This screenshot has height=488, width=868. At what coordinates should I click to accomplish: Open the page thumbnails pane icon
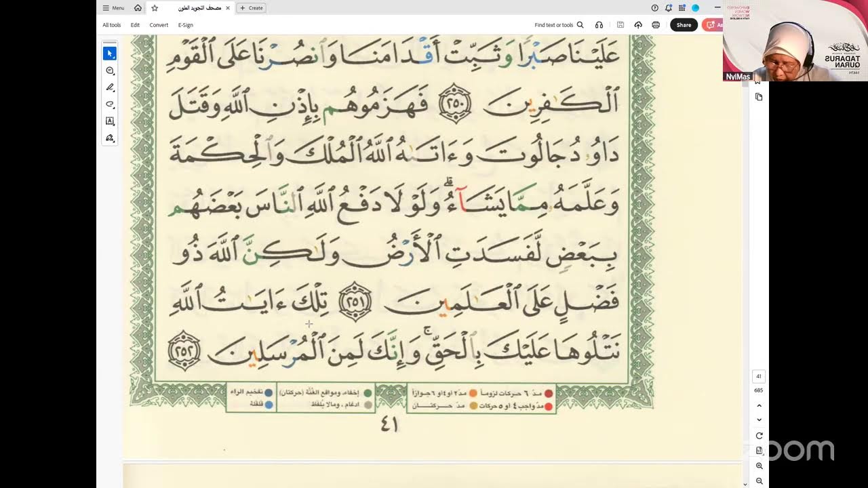tap(759, 97)
